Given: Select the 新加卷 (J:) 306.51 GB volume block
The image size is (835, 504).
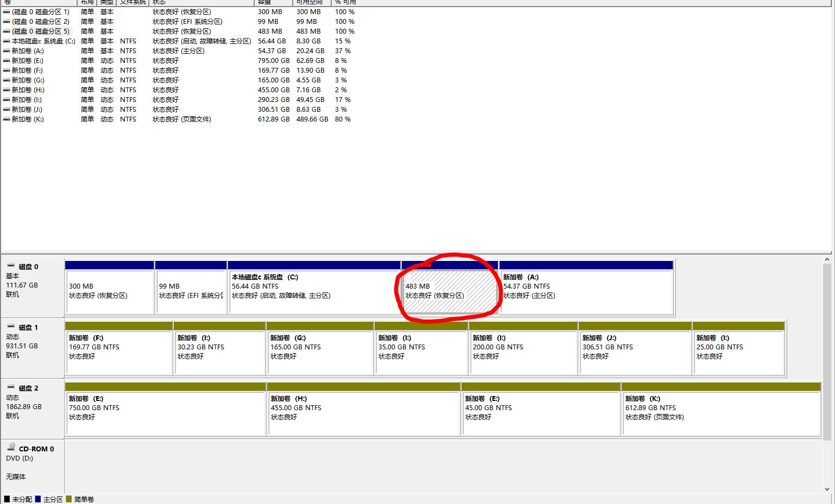Looking at the screenshot, I should 635,348.
